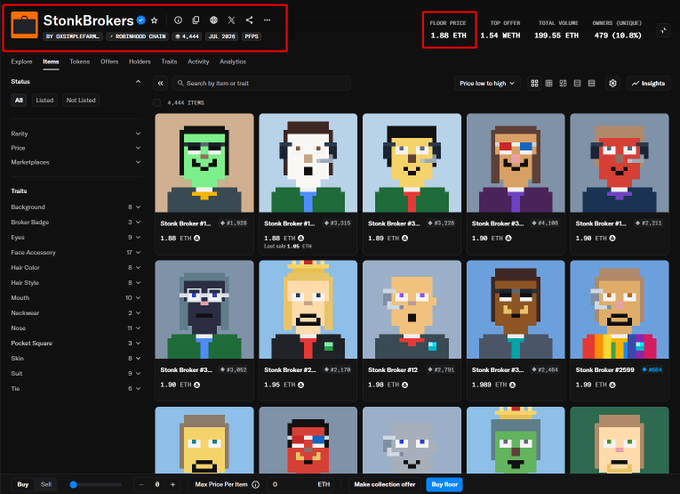Switch to large grid view icon
The image size is (680, 494).
coord(534,83)
